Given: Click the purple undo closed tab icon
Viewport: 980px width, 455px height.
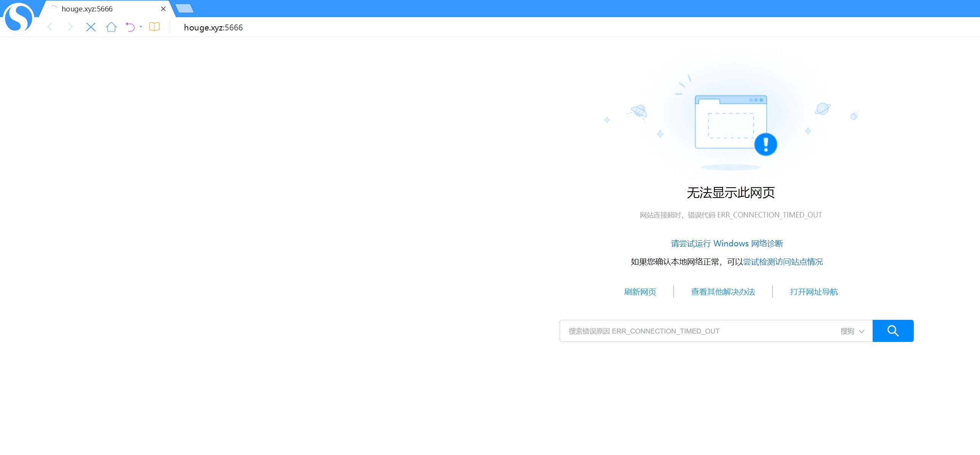Looking at the screenshot, I should click(x=130, y=27).
